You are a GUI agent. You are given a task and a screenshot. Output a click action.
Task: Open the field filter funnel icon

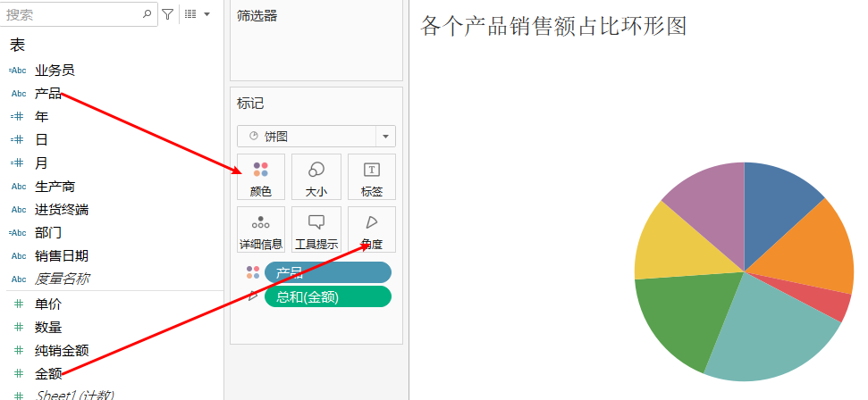pos(167,14)
